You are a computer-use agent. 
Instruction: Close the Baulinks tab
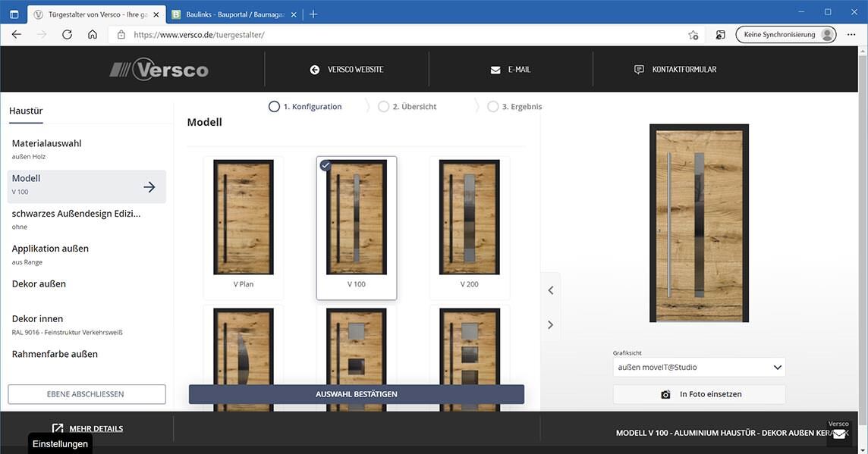point(294,14)
